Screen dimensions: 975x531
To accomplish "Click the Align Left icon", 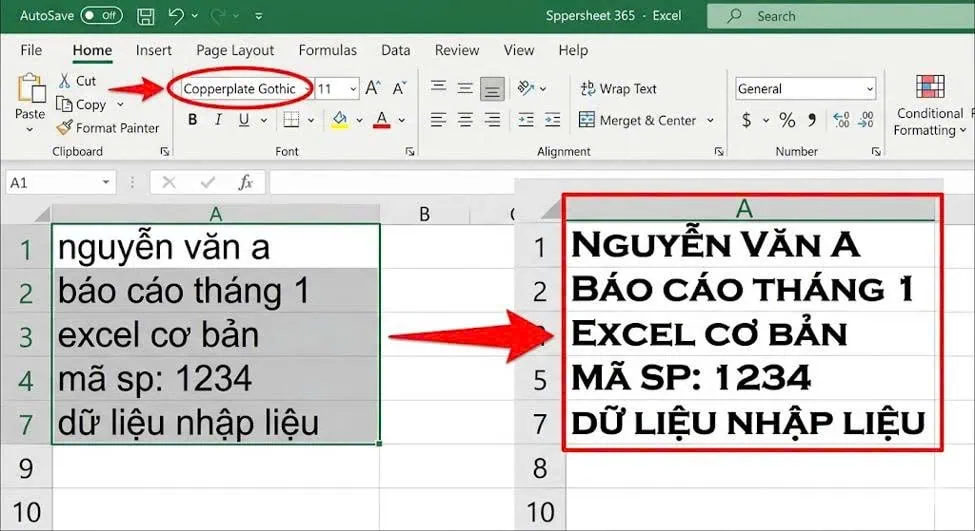I will click(x=438, y=119).
